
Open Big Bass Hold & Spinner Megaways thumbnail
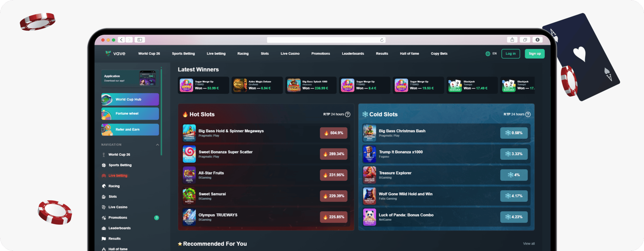189,133
